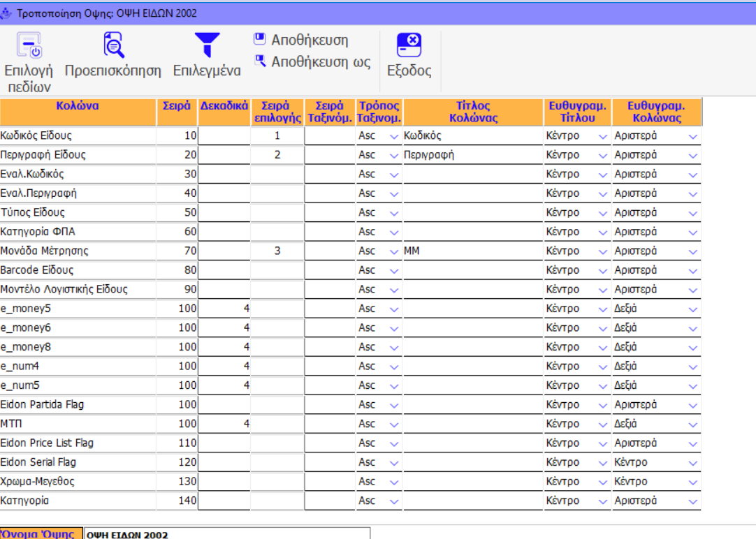
Task: Click column title field containing ΜΜ
Action: point(472,251)
